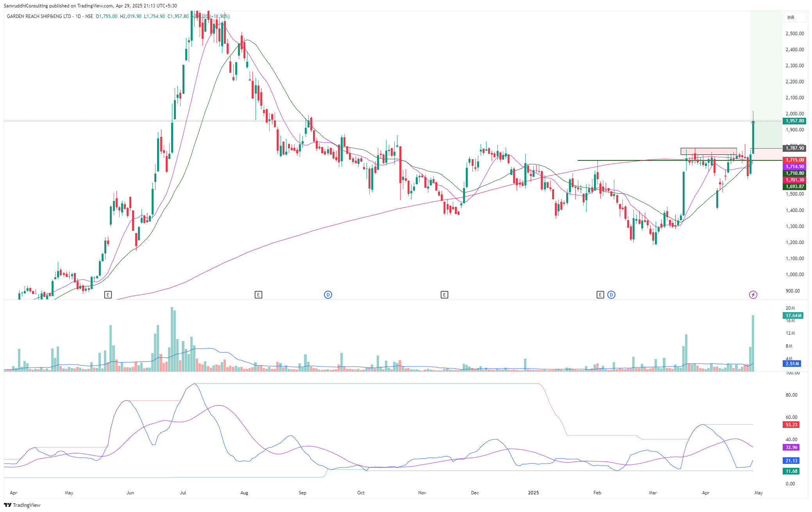Select the dark green 1,710.80 label
The width and height of the screenshot is (812, 512).
[x=795, y=173]
